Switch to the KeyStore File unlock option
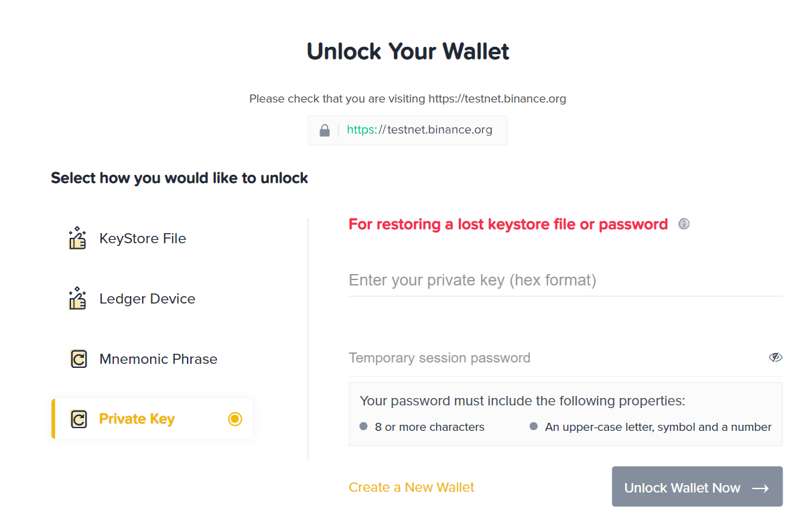This screenshot has height=530, width=812. [142, 237]
